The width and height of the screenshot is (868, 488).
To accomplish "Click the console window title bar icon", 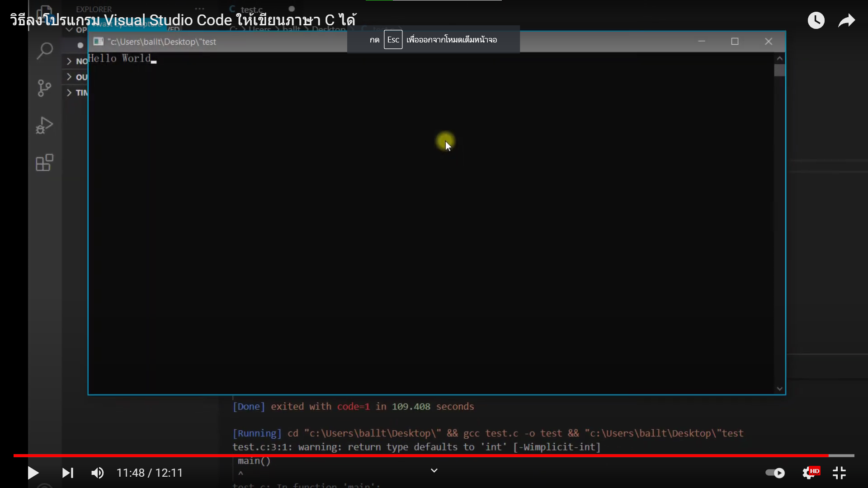I will click(98, 42).
